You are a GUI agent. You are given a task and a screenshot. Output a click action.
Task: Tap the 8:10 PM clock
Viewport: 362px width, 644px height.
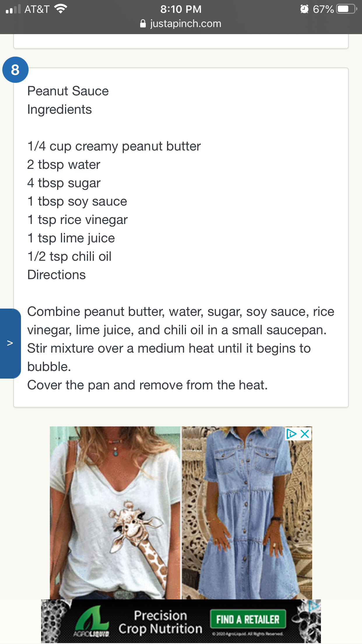point(181,9)
